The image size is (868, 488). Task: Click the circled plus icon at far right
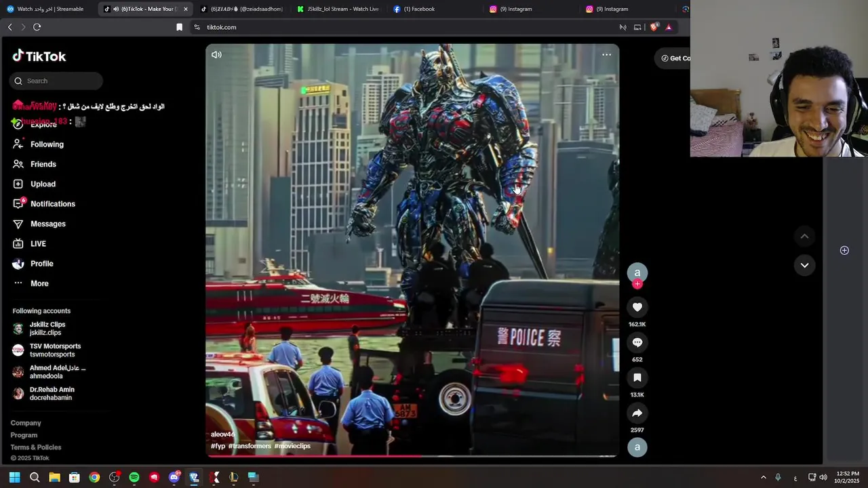[844, 250]
